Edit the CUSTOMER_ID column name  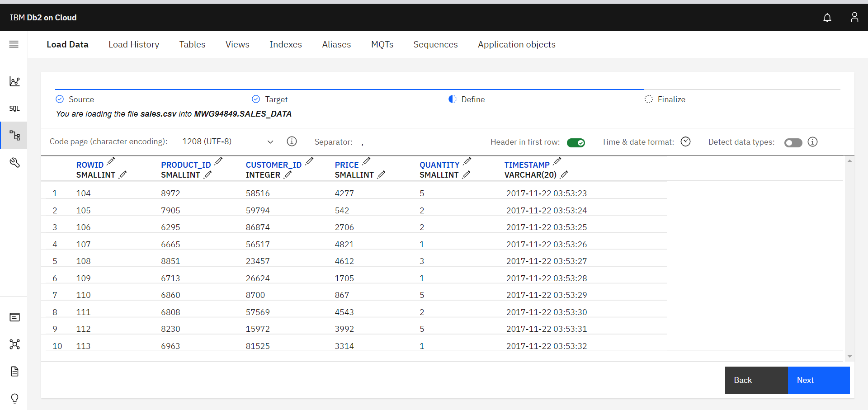310,161
